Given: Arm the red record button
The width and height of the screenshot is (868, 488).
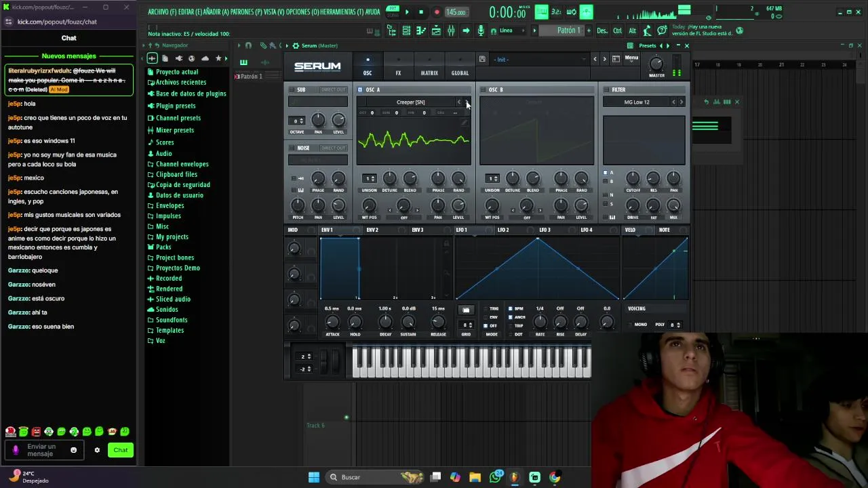Looking at the screenshot, I should click(436, 12).
